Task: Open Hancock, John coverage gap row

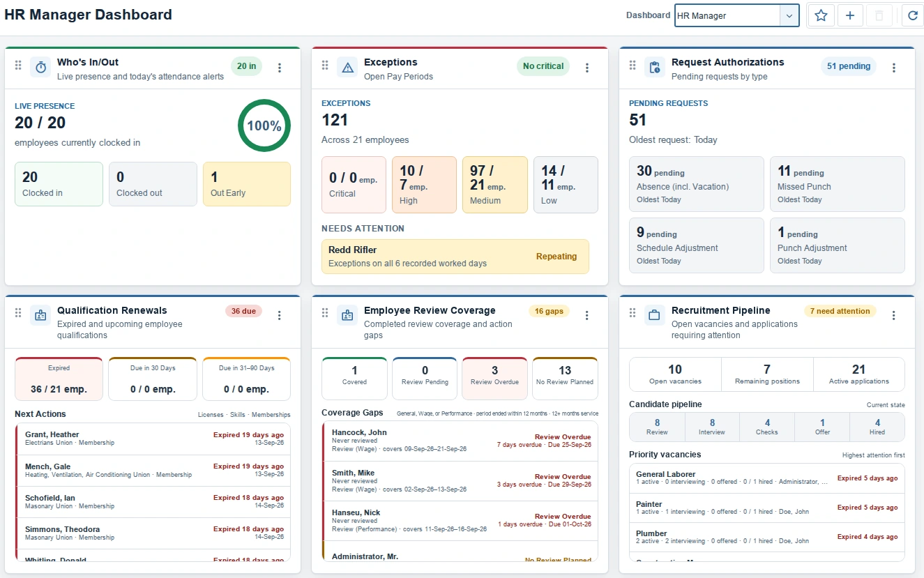Action: pyautogui.click(x=460, y=441)
